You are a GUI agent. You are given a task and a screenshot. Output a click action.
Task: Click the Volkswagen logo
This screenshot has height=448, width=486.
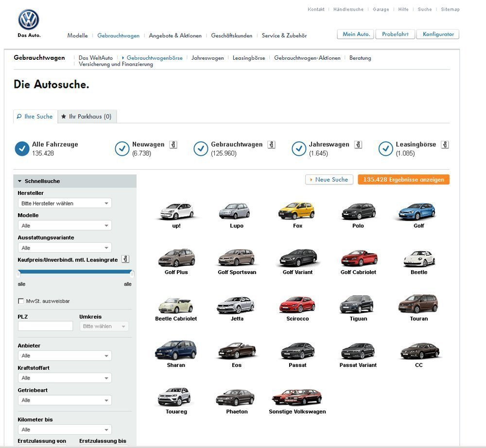coord(29,20)
